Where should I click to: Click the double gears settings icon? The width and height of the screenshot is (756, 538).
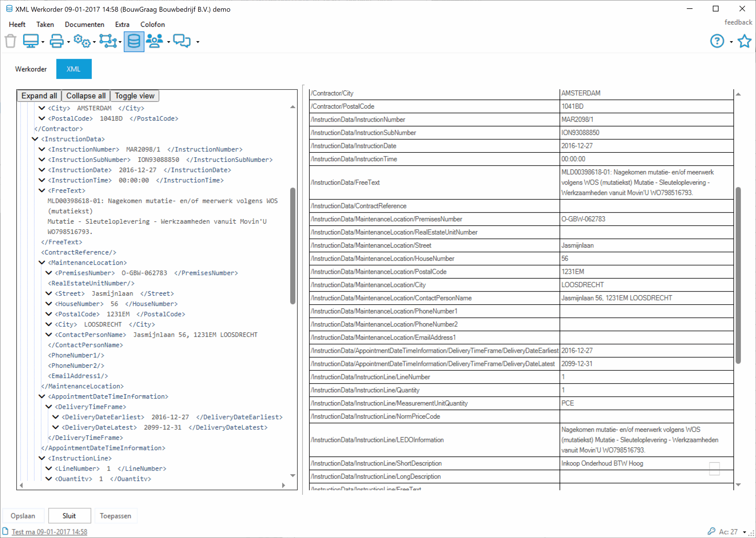[82, 41]
